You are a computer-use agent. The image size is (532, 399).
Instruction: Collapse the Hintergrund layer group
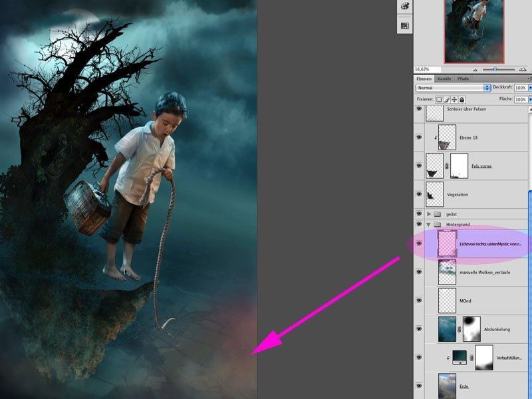click(428, 224)
